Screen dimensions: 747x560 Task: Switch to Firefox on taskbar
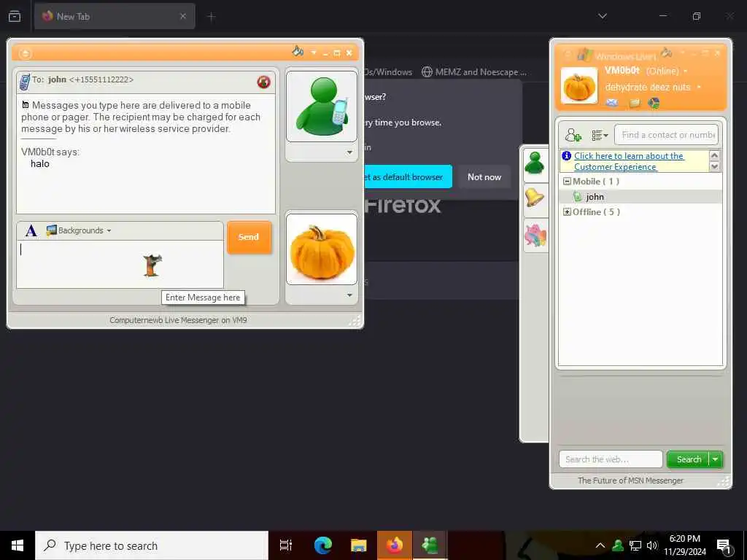tap(395, 545)
